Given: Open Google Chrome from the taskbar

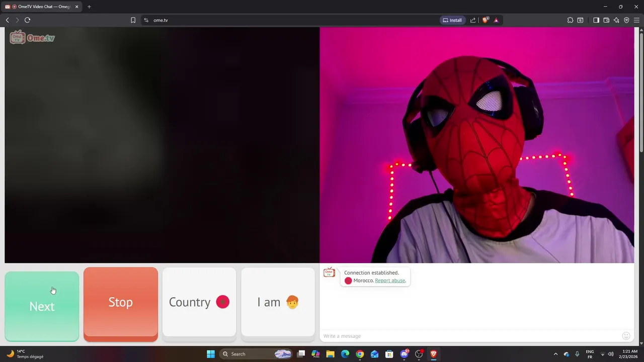Looking at the screenshot, I should [x=360, y=354].
